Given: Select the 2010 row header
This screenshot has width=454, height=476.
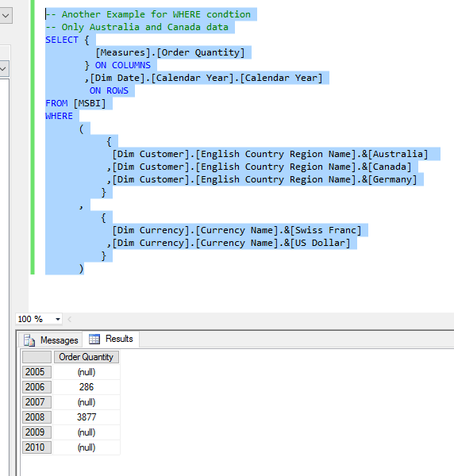Looking at the screenshot, I should click(37, 447).
